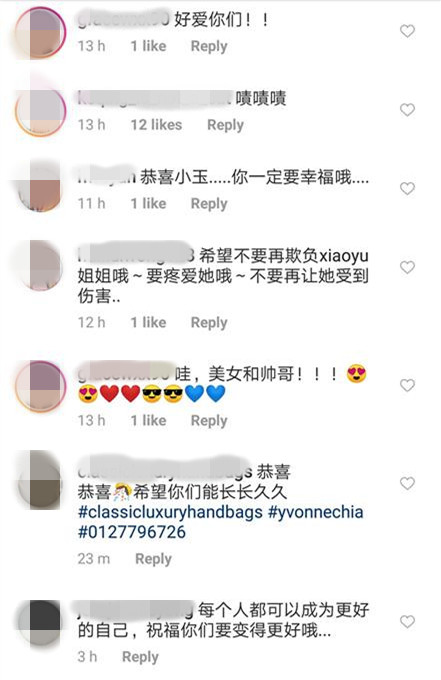
Task: Open dark avatar of the last commenter
Action: pyautogui.click(x=39, y=622)
